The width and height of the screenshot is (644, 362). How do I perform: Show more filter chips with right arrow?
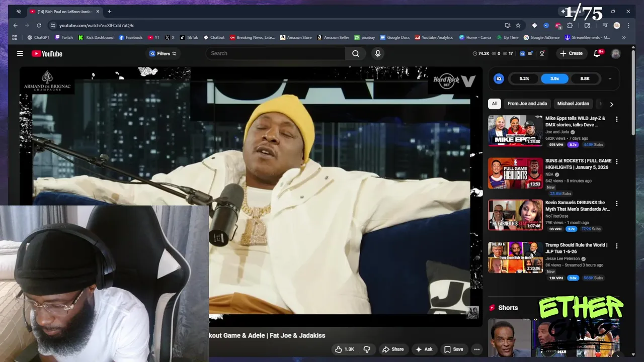(x=611, y=104)
